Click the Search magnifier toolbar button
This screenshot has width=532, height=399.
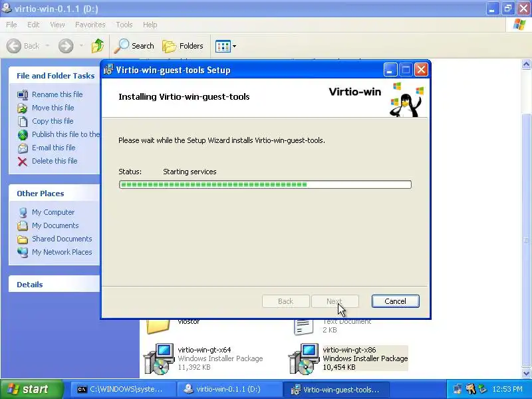(x=134, y=46)
